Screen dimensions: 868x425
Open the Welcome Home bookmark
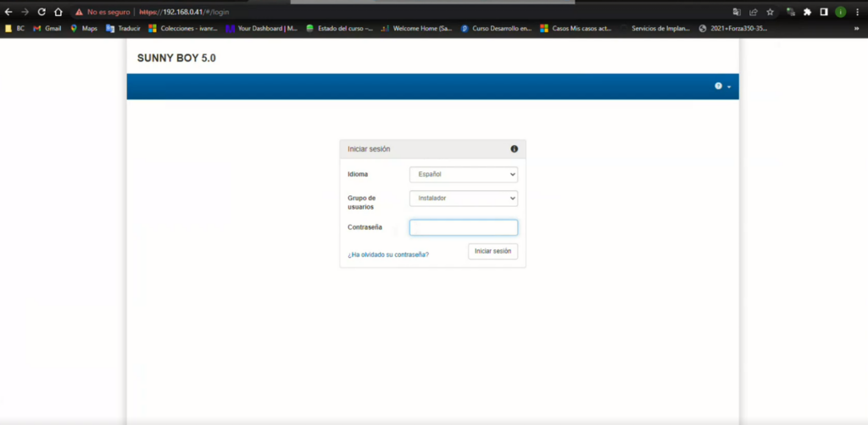click(x=417, y=28)
